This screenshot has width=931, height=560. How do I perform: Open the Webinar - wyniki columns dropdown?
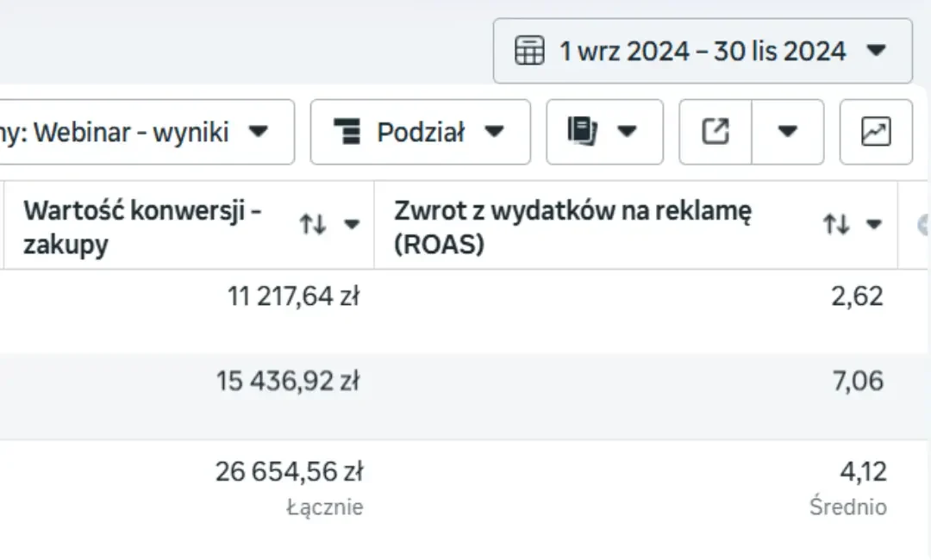(147, 132)
